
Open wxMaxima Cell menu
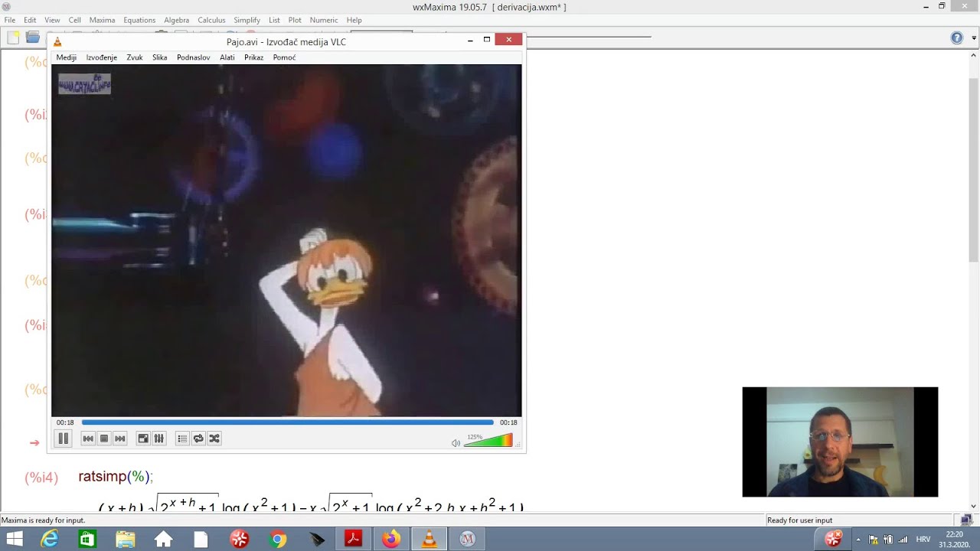click(x=75, y=20)
